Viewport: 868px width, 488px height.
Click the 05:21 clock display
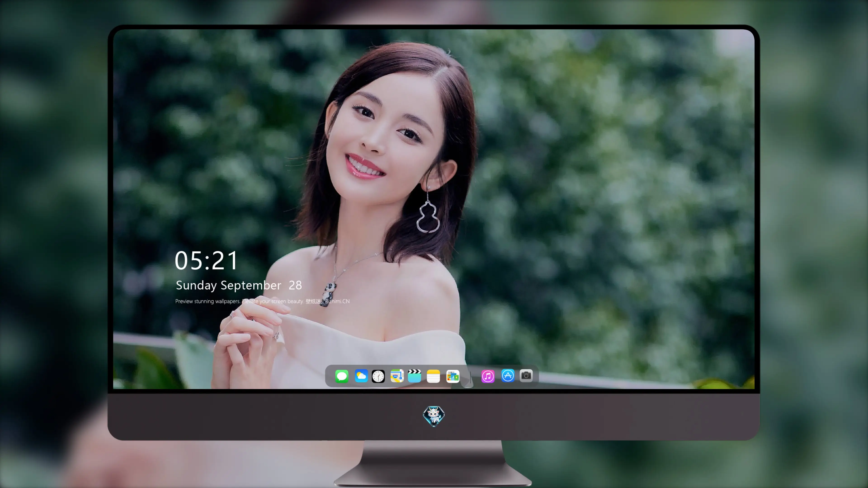(206, 261)
